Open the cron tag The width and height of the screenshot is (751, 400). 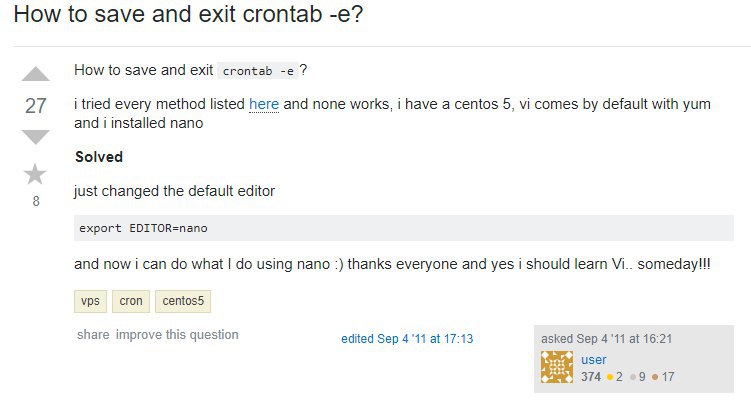click(x=130, y=301)
